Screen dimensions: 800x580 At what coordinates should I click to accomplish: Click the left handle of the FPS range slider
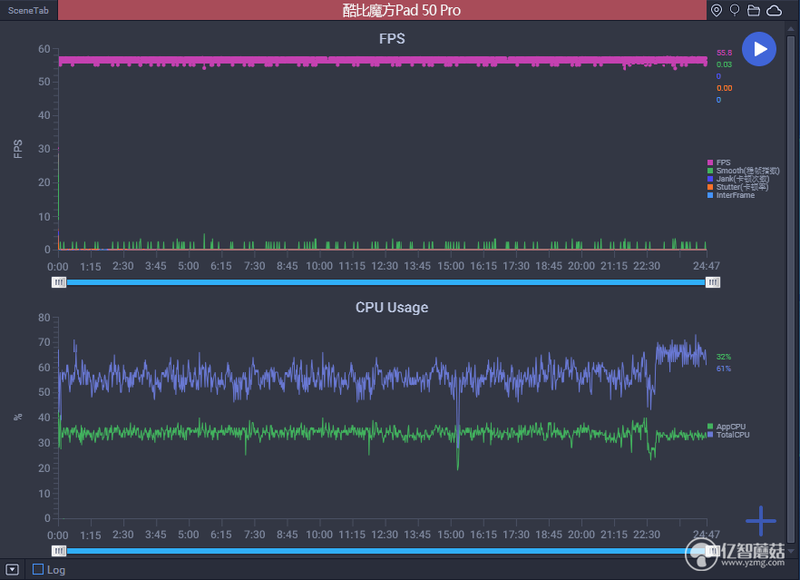pos(59,282)
